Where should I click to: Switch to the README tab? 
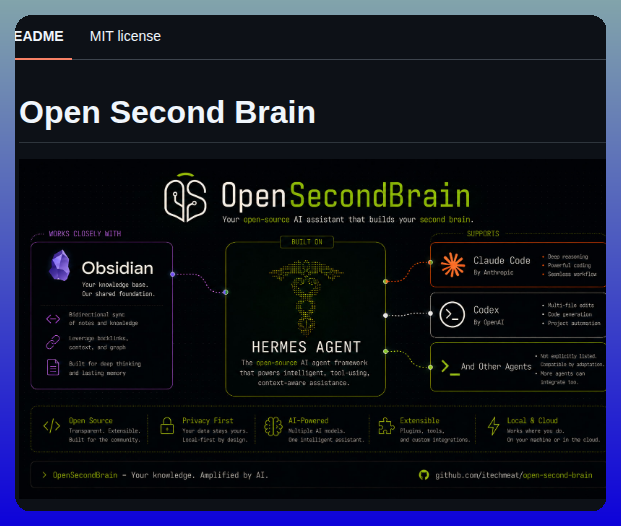(x=39, y=36)
